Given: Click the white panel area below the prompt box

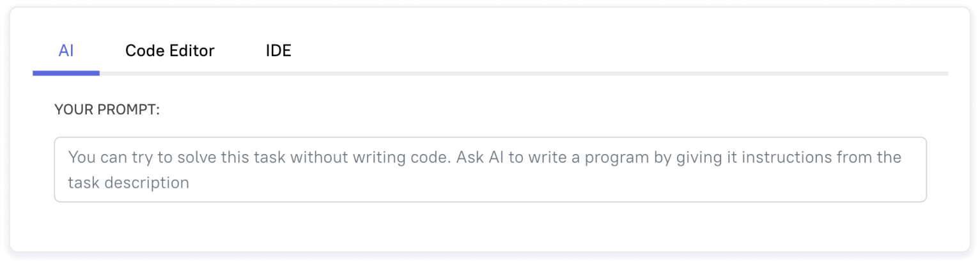Looking at the screenshot, I should 490,227.
